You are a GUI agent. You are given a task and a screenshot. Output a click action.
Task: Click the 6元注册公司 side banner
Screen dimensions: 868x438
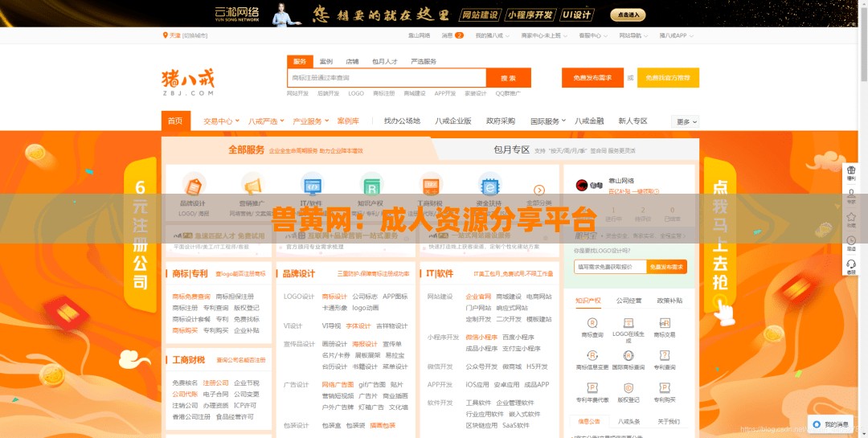140,235
